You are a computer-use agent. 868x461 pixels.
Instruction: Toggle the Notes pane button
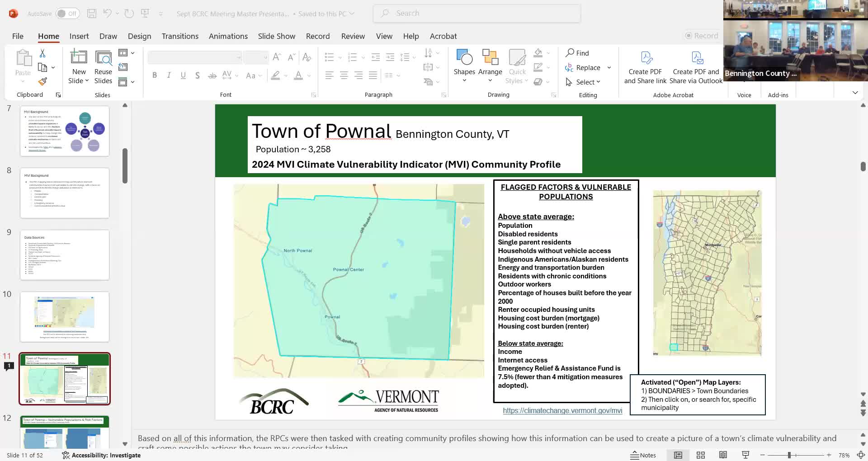pos(643,455)
